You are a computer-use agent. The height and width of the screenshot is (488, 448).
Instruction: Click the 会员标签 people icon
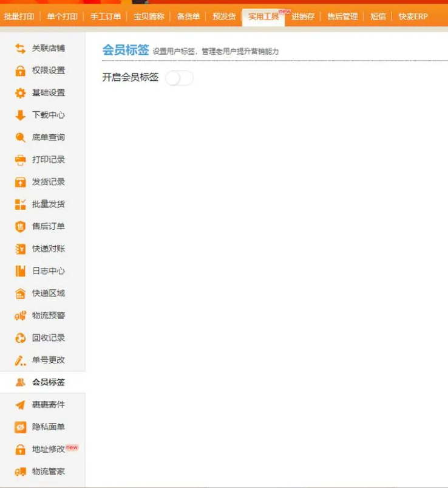tap(20, 382)
